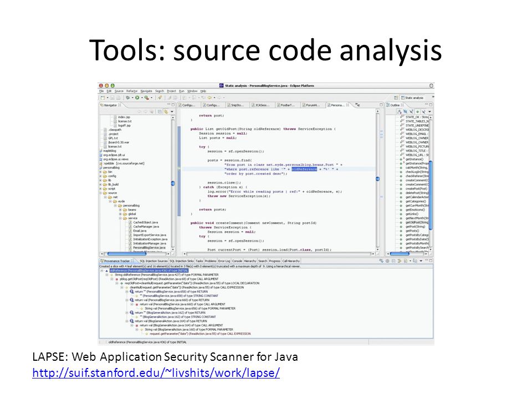This screenshot has width=532, height=399.
Task: Open the New icon's dropdown arrow
Action: click(x=108, y=98)
